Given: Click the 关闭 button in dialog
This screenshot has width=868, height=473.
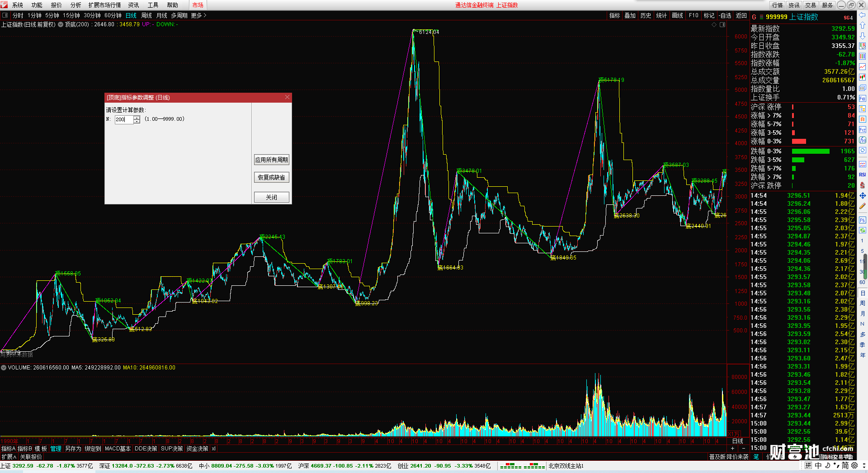Looking at the screenshot, I should tap(271, 197).
